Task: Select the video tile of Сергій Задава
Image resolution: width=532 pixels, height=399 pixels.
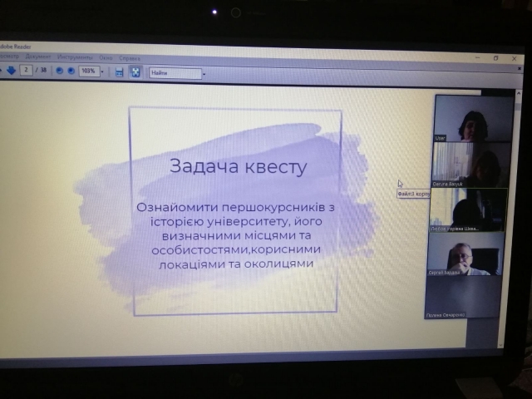Action: [465, 254]
